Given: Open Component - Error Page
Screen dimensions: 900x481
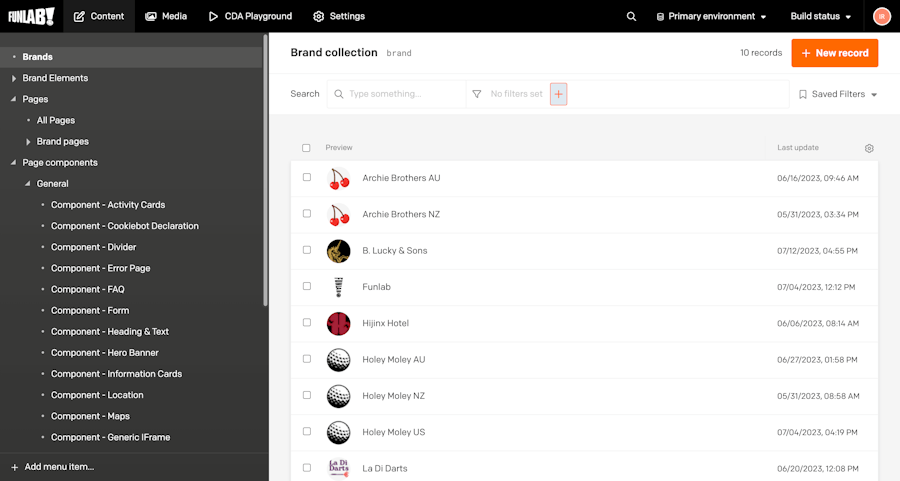Looking at the screenshot, I should 100,269.
